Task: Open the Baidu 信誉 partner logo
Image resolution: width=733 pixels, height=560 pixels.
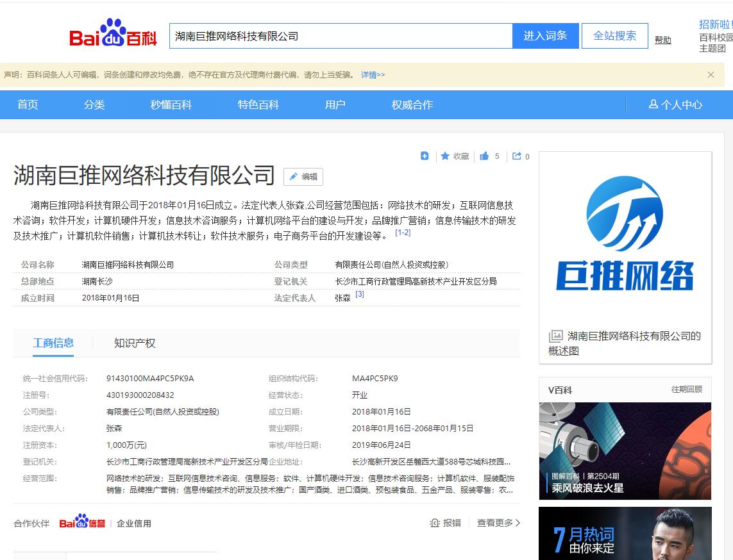Action: pyautogui.click(x=82, y=523)
